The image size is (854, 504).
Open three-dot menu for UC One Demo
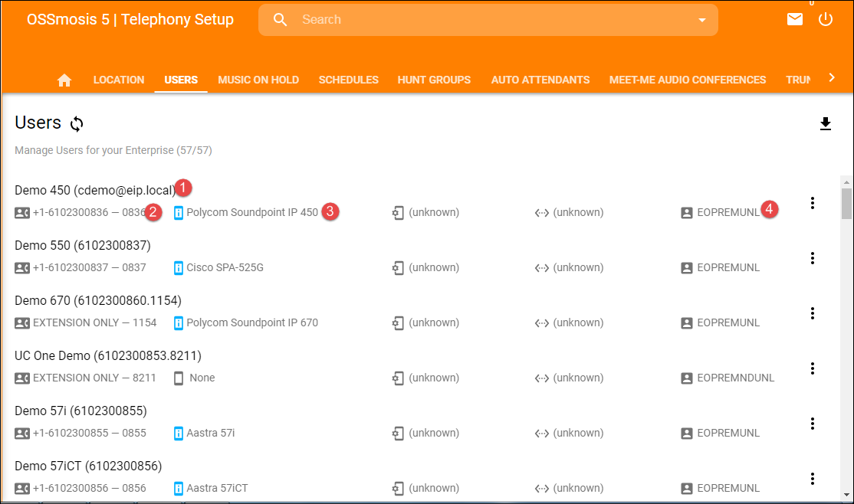click(x=813, y=368)
